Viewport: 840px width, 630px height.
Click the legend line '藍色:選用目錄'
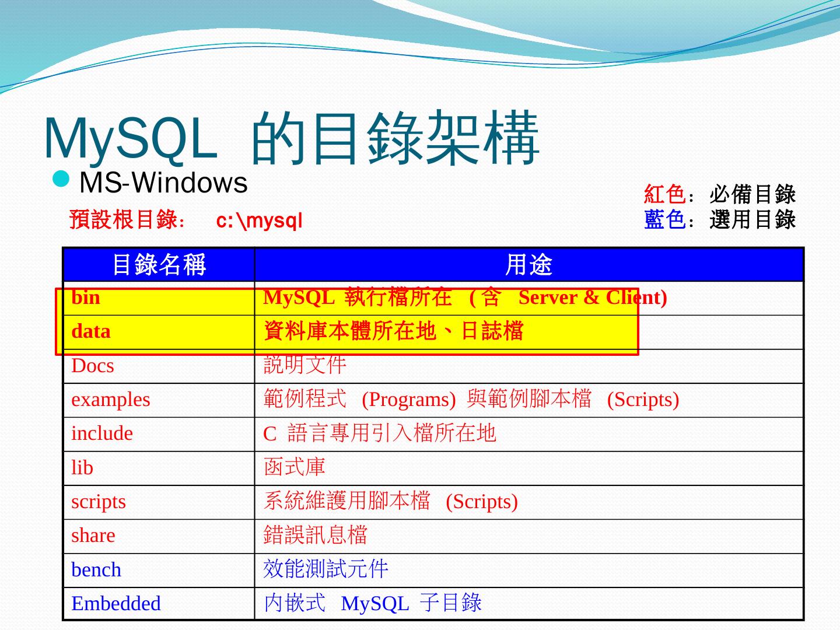pos(720,219)
